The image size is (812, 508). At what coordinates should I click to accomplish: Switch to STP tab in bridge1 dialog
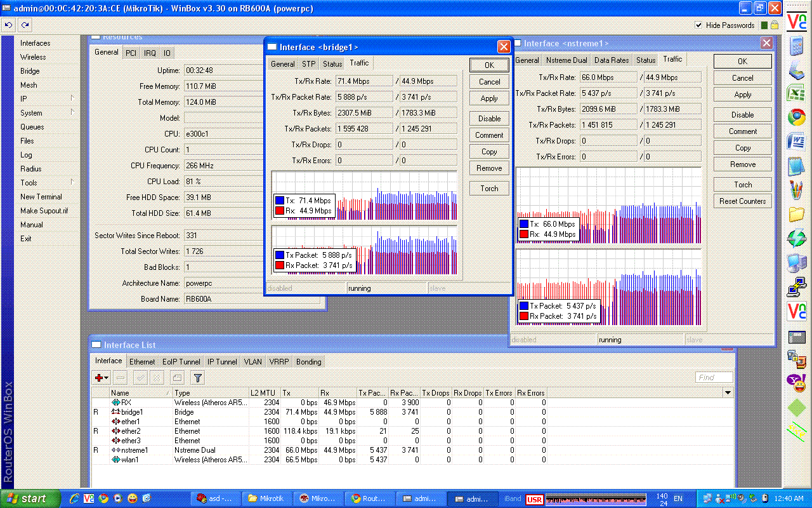click(x=309, y=64)
